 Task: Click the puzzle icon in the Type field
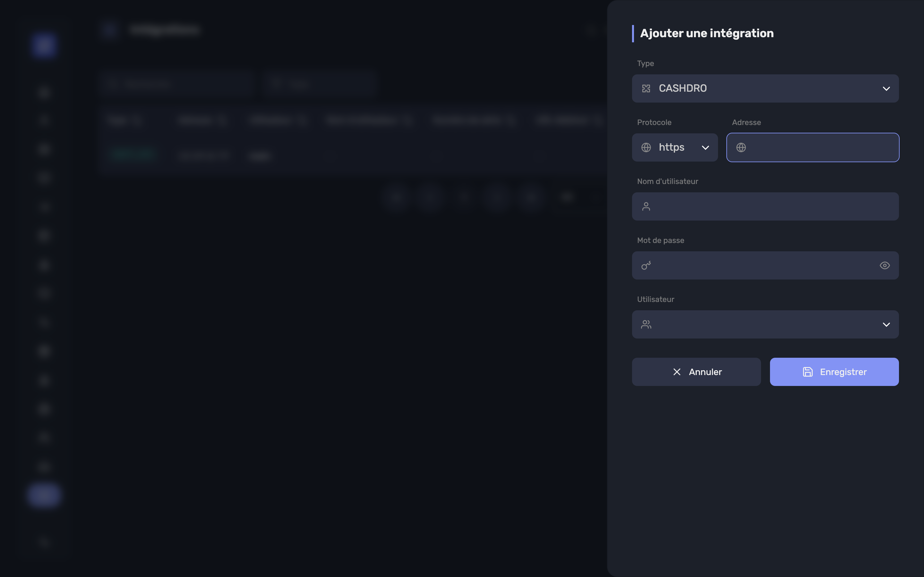point(646,88)
